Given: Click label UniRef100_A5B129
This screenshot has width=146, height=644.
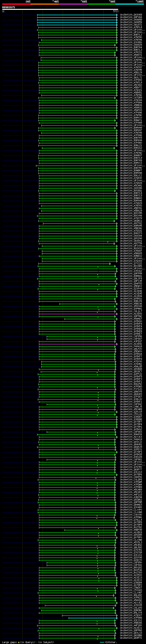Looking at the screenshot, I should [131, 72].
